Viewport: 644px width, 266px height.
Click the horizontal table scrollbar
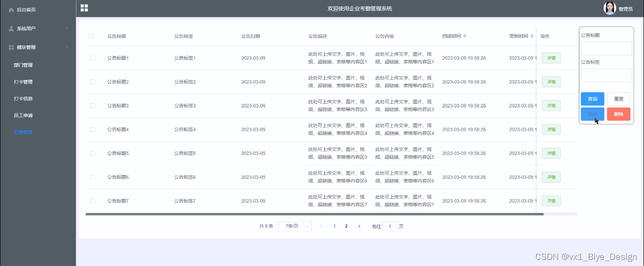click(315, 214)
